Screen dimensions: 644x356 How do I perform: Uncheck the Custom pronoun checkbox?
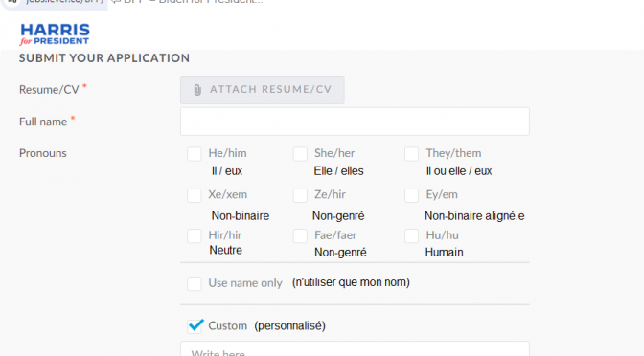[x=195, y=326]
